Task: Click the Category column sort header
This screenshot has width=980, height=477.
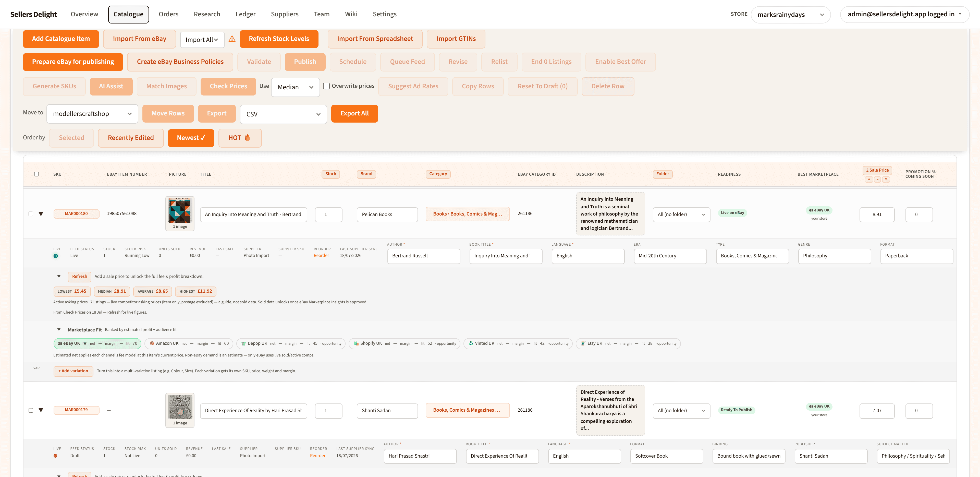Action: [x=438, y=174]
